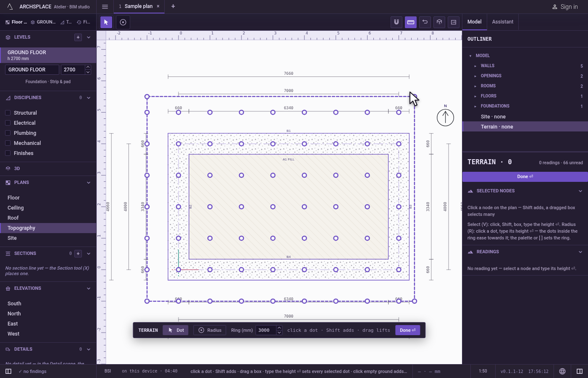Check the Plumbing discipline box

pyautogui.click(x=8, y=133)
